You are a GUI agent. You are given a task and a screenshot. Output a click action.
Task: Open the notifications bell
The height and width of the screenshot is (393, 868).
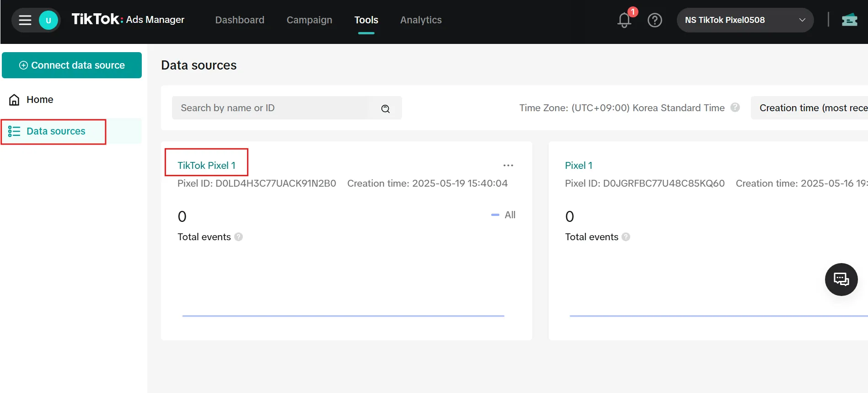[x=624, y=20]
